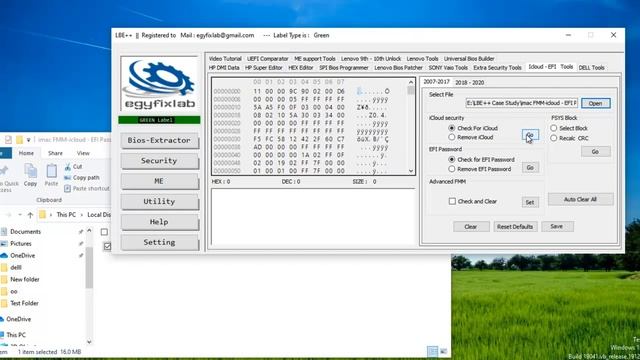The width and height of the screenshot is (640, 360).
Task: Click Explorer sidebar scroll down arrow
Action: click(89, 342)
